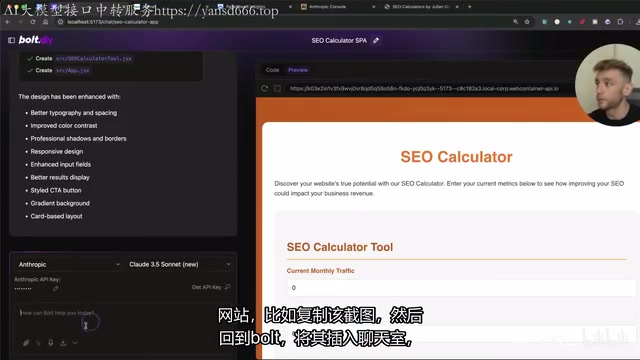This screenshot has height=360, width=640.
Task: Reload the preview with the refresh icon
Action: click(264, 88)
